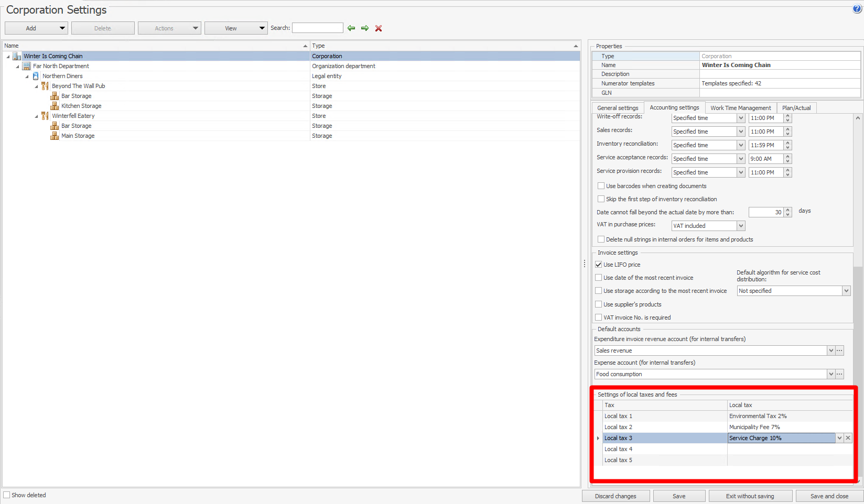Click Inventory reconciliation 11:59 PM stepper

(787, 145)
